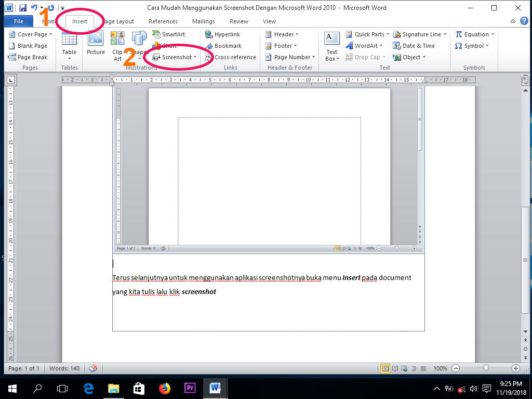This screenshot has height=399, width=532.
Task: Switch to Draft view
Action: click(423, 368)
